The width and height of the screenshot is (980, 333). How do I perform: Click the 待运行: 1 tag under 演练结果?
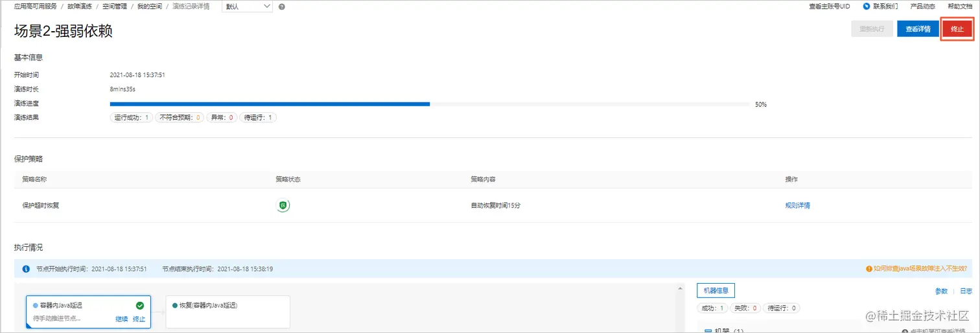pos(258,118)
